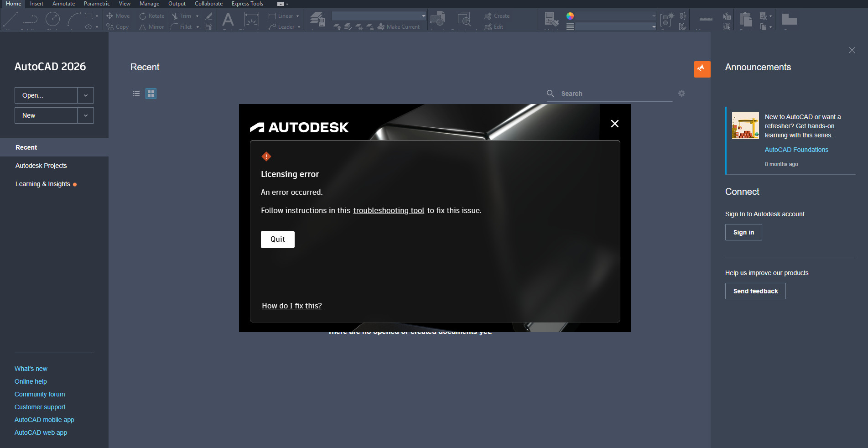868x448 pixels.
Task: Open the Annotate ribbon tab
Action: 63,4
